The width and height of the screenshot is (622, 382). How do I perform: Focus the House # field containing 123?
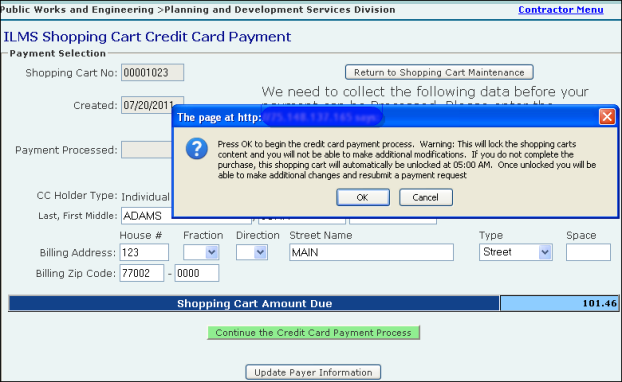point(144,252)
